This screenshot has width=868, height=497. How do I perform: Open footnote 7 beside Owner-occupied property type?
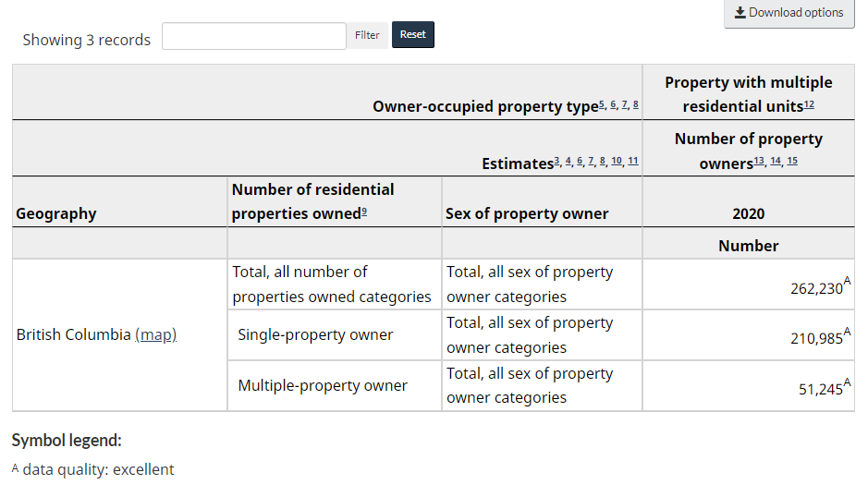tap(625, 104)
